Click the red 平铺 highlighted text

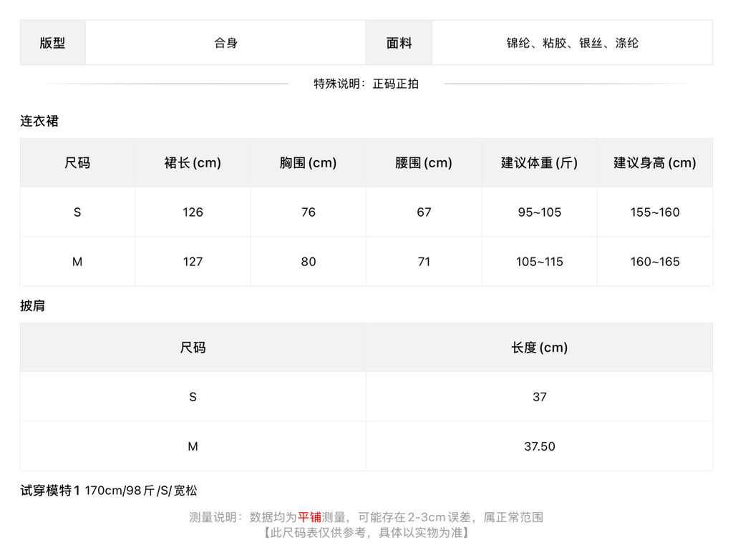pos(309,517)
